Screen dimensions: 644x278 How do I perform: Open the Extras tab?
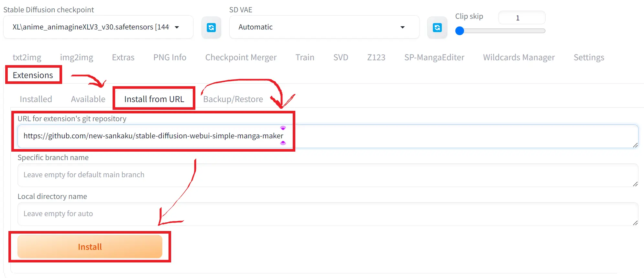click(x=123, y=57)
